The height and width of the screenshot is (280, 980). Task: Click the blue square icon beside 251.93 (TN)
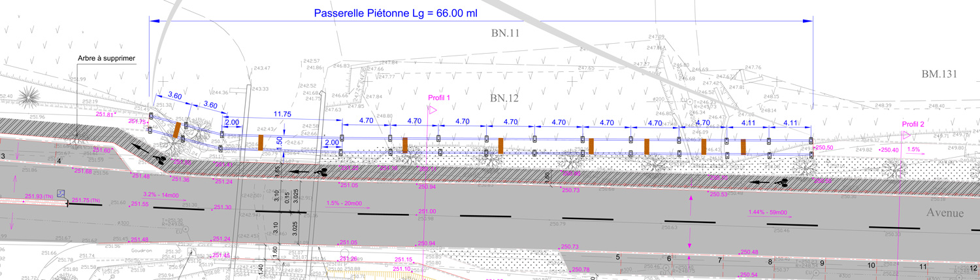click(61, 194)
